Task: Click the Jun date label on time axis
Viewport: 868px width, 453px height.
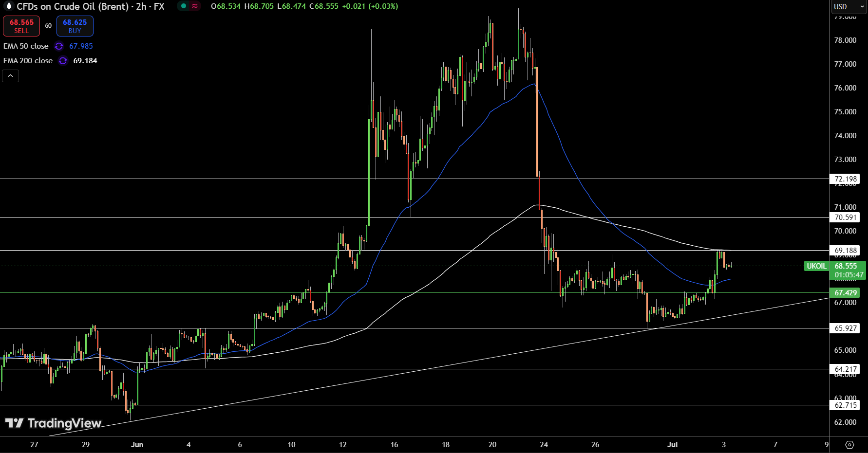Action: 137,445
